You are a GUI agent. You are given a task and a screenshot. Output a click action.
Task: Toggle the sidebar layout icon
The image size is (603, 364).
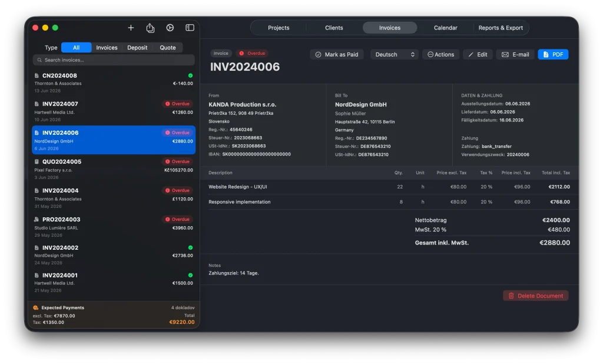[x=190, y=28]
